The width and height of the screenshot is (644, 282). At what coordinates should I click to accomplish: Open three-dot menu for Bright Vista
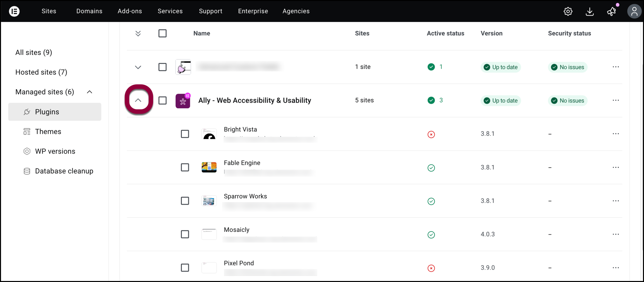coord(616,134)
